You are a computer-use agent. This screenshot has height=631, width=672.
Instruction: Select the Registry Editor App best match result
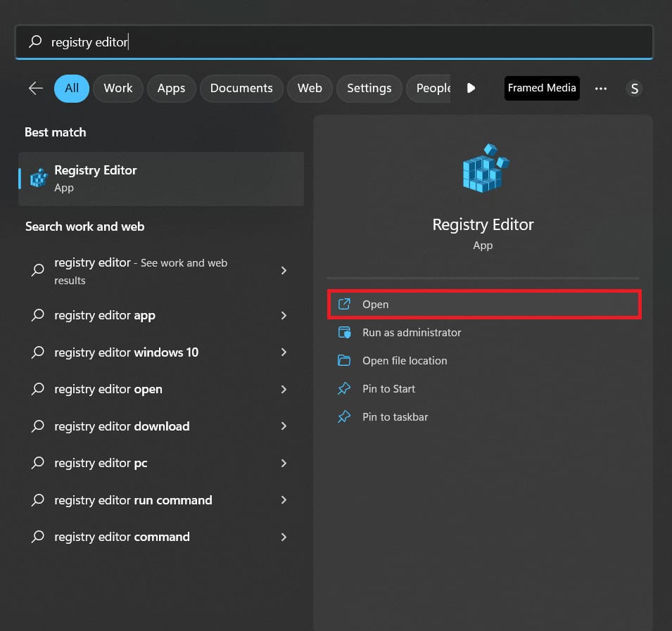coord(161,179)
